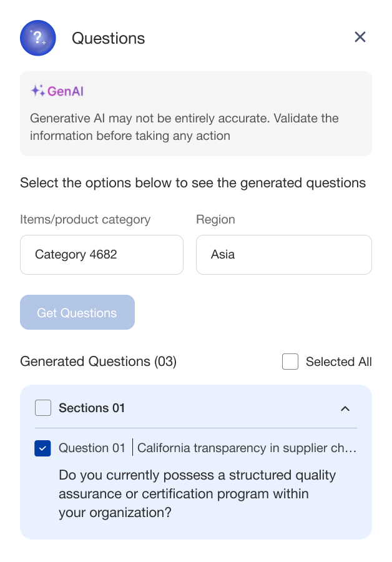Viewport: 392px width, 562px height.
Task: Click the California transparency topic text
Action: (x=247, y=448)
